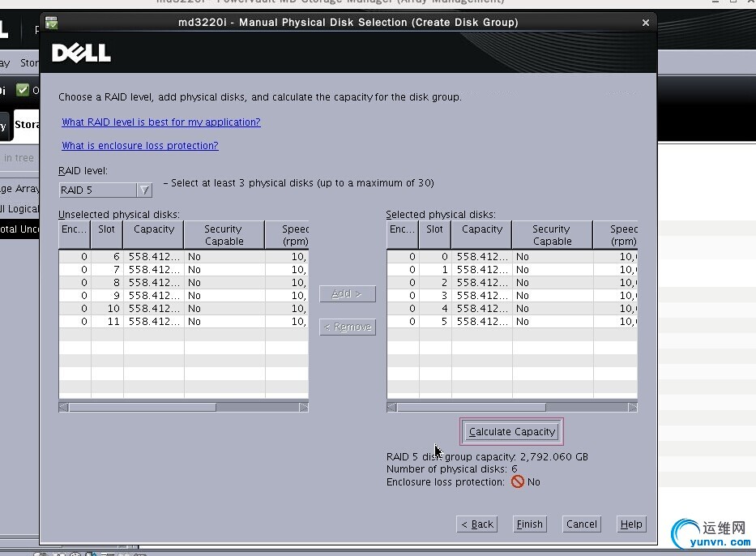Click right arrow of unselected table scrollbar

(x=304, y=408)
